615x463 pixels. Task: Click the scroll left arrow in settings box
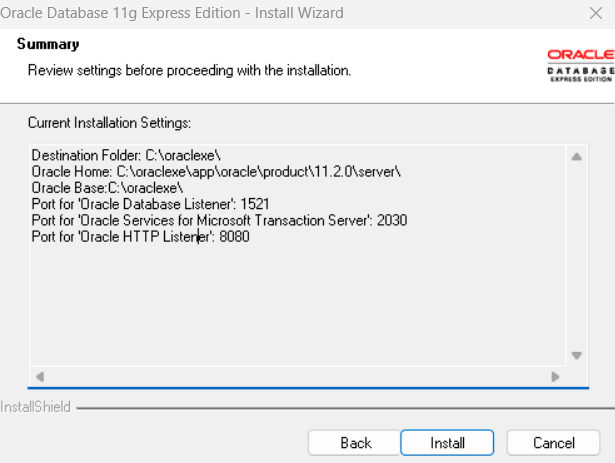click(x=40, y=377)
